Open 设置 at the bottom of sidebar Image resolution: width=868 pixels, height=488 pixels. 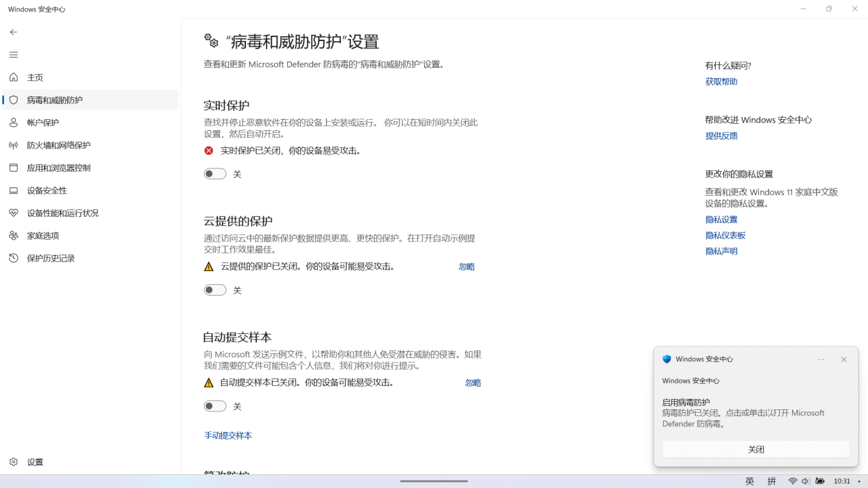coord(34,462)
